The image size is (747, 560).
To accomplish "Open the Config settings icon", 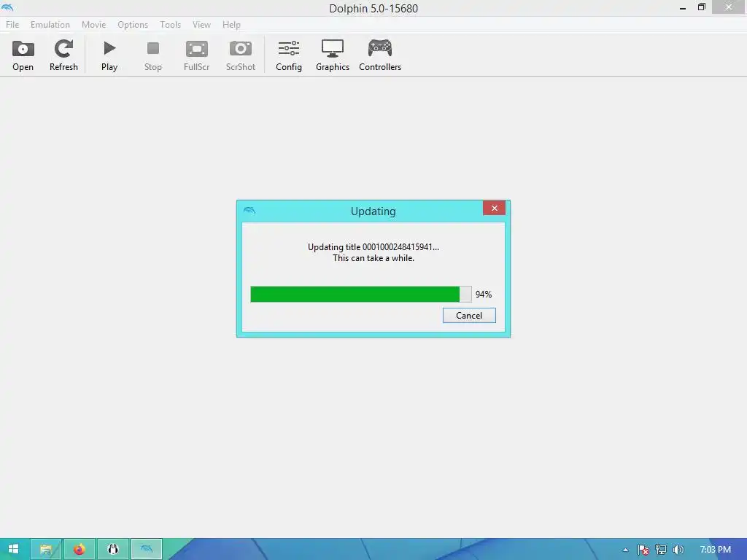I will click(289, 55).
